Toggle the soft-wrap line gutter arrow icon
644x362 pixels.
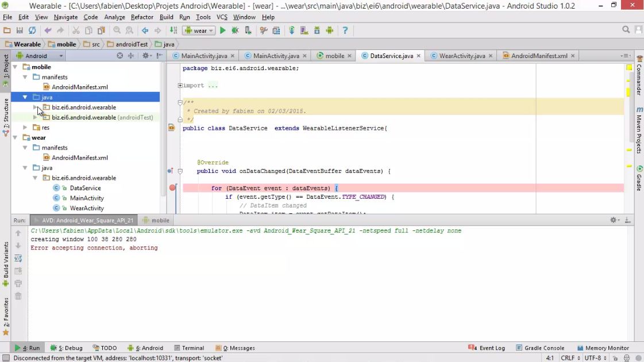coord(182,170)
